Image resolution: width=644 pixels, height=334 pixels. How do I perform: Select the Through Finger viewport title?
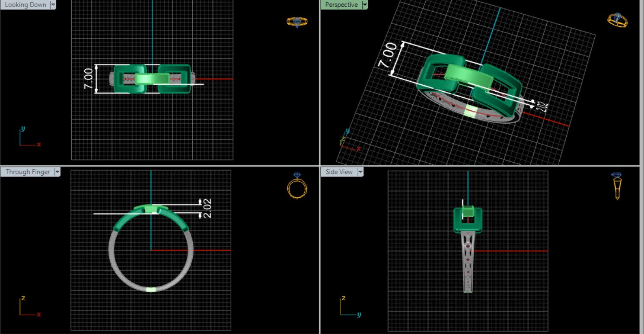[x=28, y=172]
